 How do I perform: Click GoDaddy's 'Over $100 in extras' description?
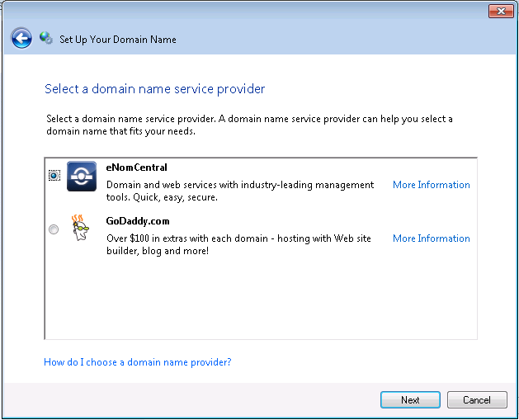point(238,244)
